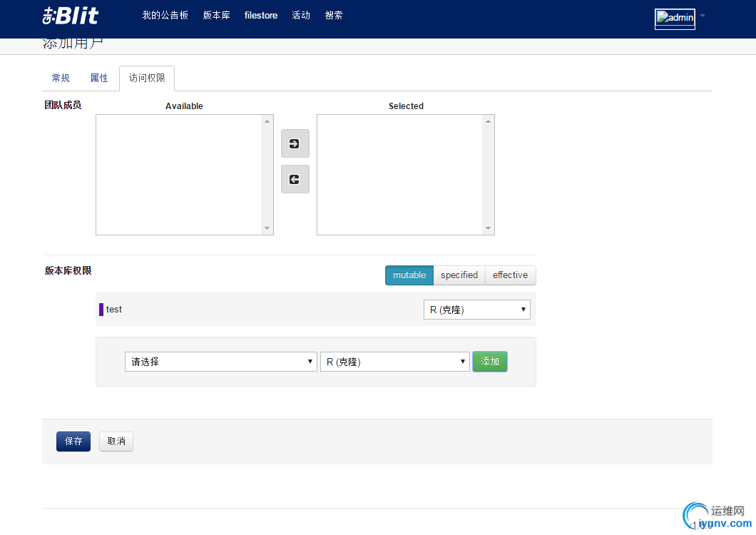The width and height of the screenshot is (756, 535).
Task: Click inside the Available teams list
Action: 179,175
